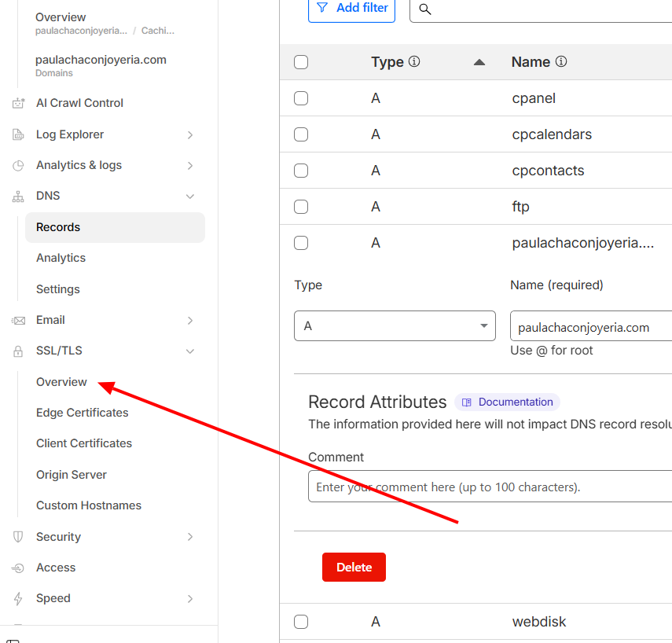Click the info icon next to Type header
Viewport: 672px width, 643px height.
point(414,61)
